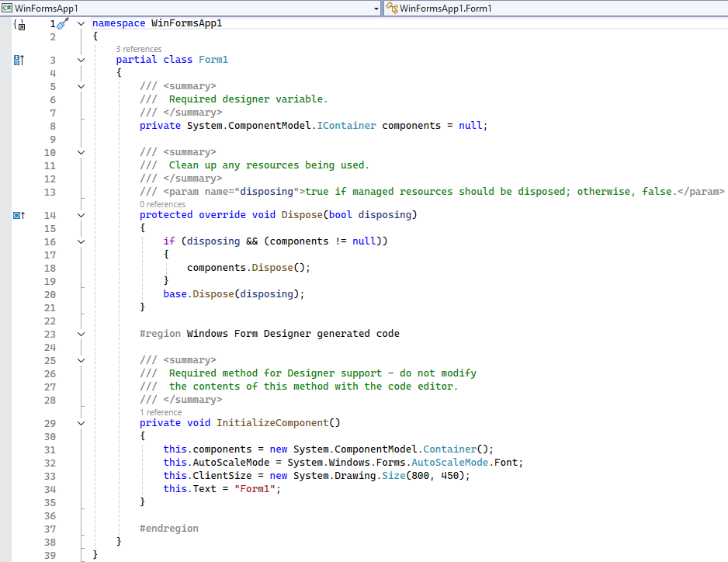Click line number 39 in the margin
This screenshot has width=728, height=562.
(50, 555)
